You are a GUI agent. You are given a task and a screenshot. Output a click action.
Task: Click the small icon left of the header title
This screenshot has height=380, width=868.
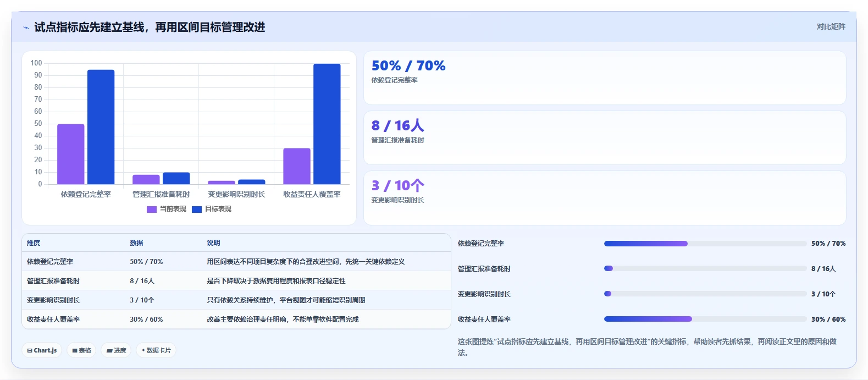(x=26, y=27)
